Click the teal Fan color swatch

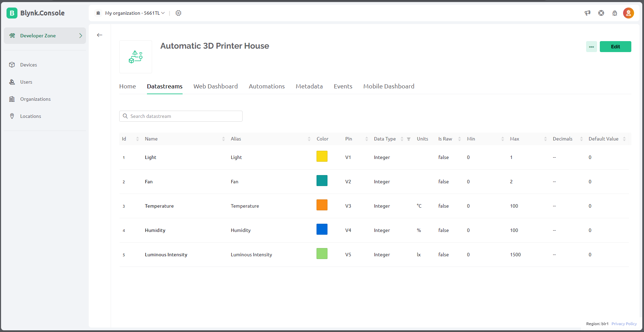[x=322, y=181]
